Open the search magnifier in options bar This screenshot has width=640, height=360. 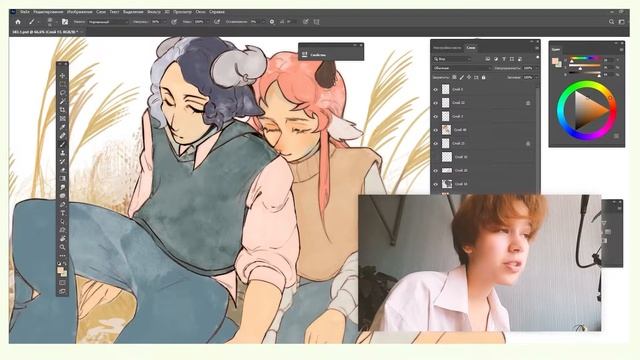[x=611, y=22]
